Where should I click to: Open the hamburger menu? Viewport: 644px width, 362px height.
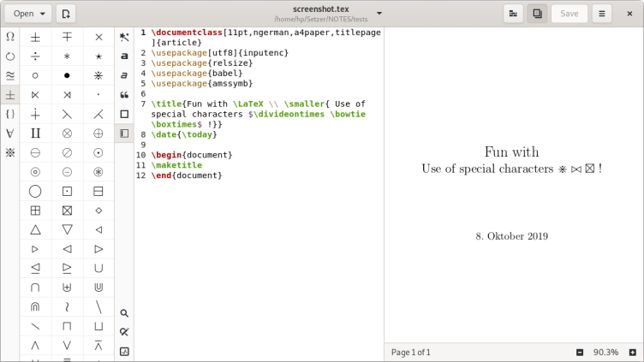[603, 14]
